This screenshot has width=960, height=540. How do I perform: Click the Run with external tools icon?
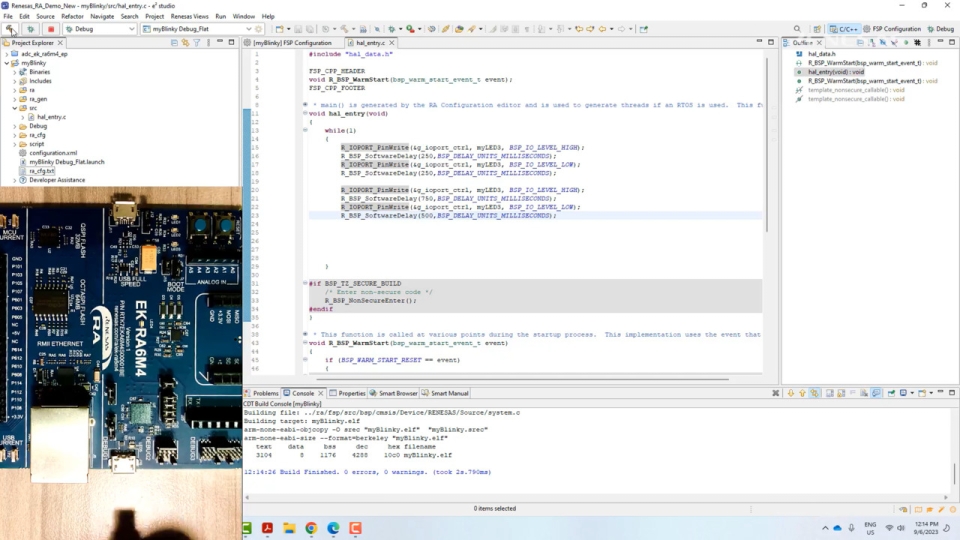(x=411, y=29)
